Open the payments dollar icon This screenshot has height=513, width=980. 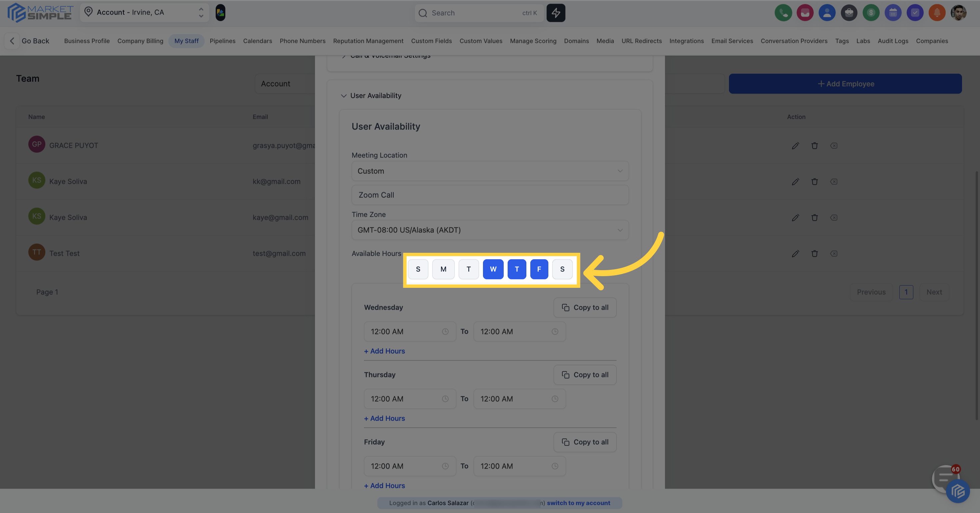pos(871,13)
